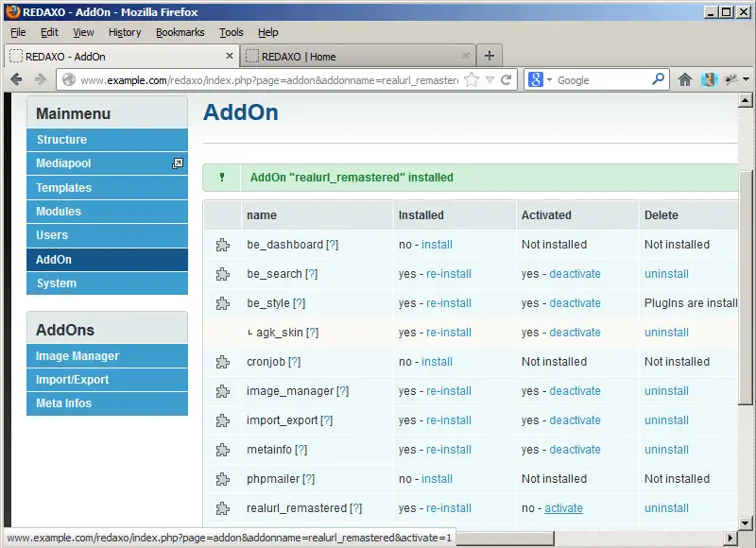756x548 pixels.
Task: Click the image_manager puzzle piece icon
Action: tap(222, 391)
